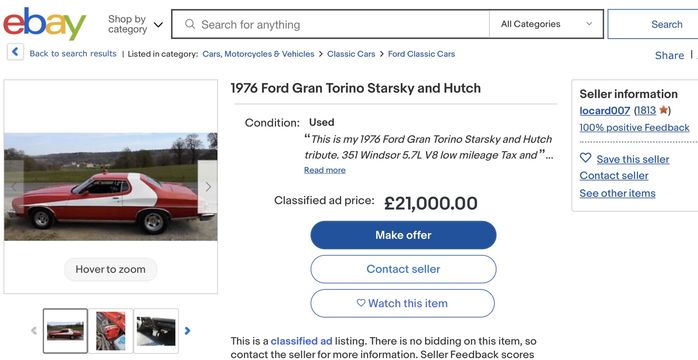Toggle Watch this item button
The image size is (698, 360).
tap(402, 303)
